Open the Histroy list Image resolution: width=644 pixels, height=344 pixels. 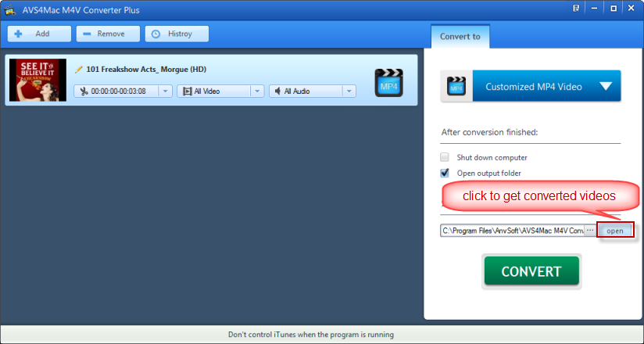177,34
